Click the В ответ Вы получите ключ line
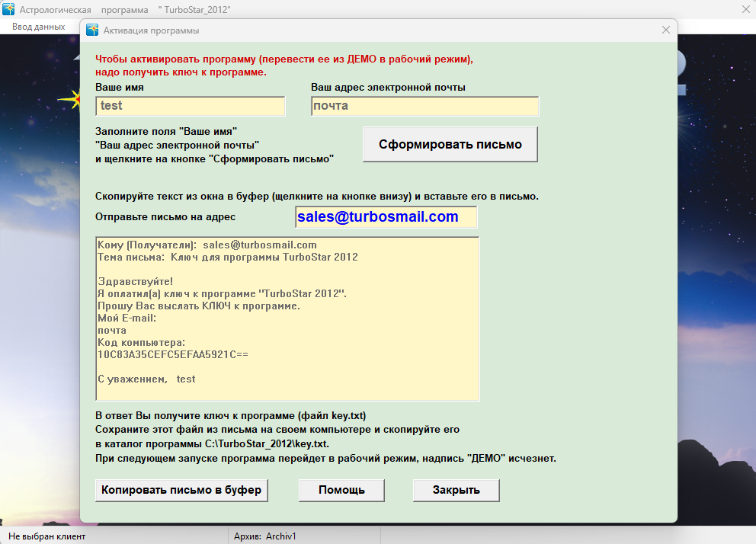Viewport: 756px width, 544px height. pyautogui.click(x=230, y=415)
